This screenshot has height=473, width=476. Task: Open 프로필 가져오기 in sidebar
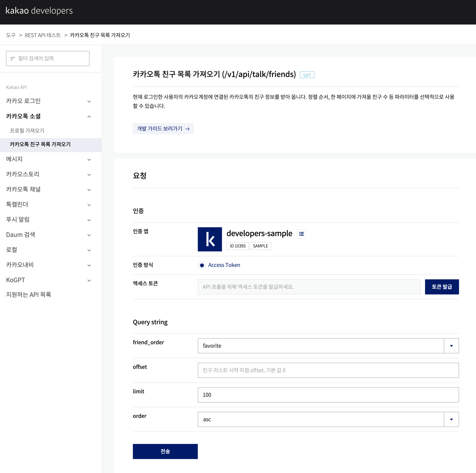point(27,131)
